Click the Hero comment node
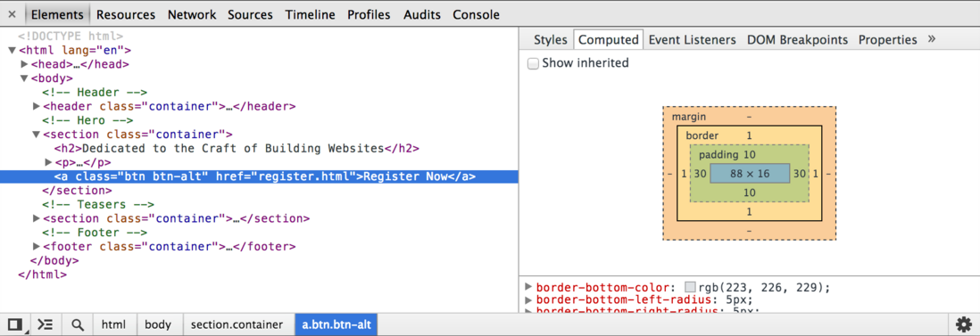This screenshot has height=336, width=980. point(87,120)
